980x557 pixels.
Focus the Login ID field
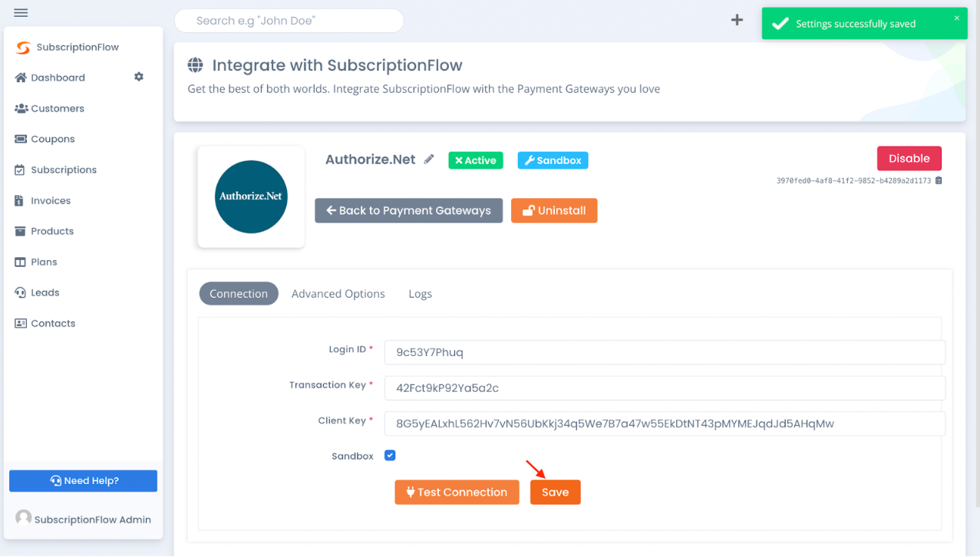(x=665, y=352)
